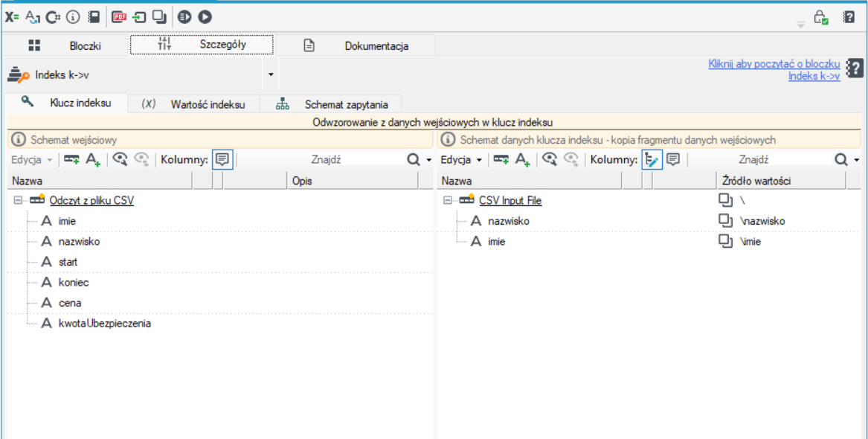Click the Odczyt z pliku CSV record link
The width and height of the screenshot is (868, 439).
92,200
